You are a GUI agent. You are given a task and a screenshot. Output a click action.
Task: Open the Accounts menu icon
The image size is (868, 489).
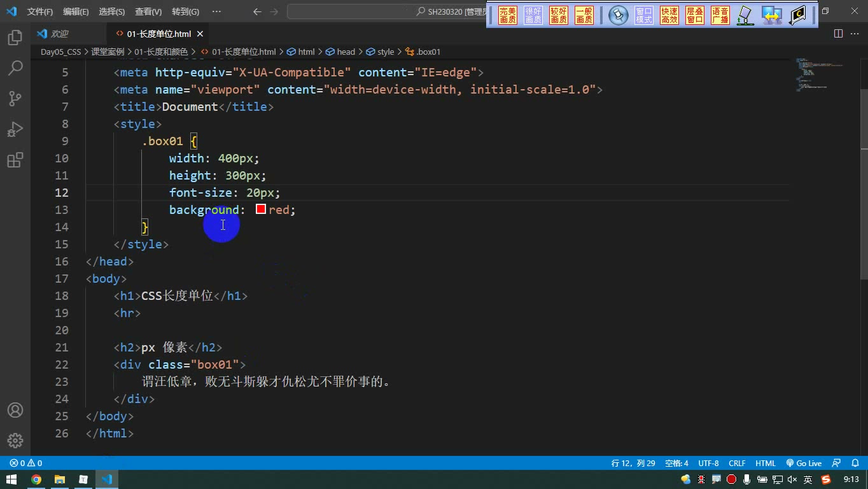coord(15,410)
